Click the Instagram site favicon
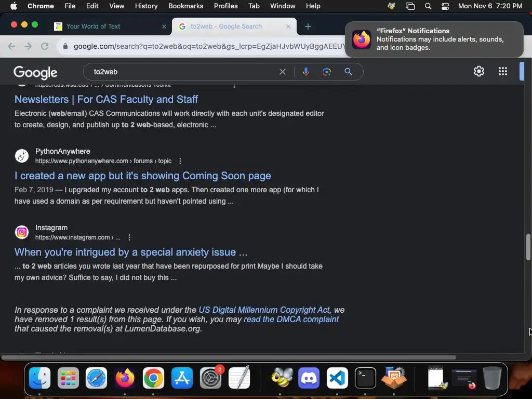This screenshot has width=532, height=399. pos(22,232)
